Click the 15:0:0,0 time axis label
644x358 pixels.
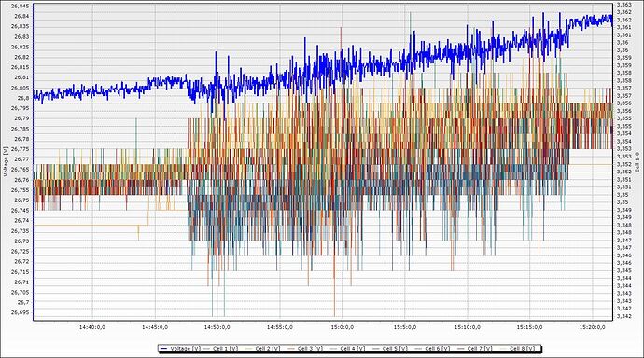pos(343,327)
